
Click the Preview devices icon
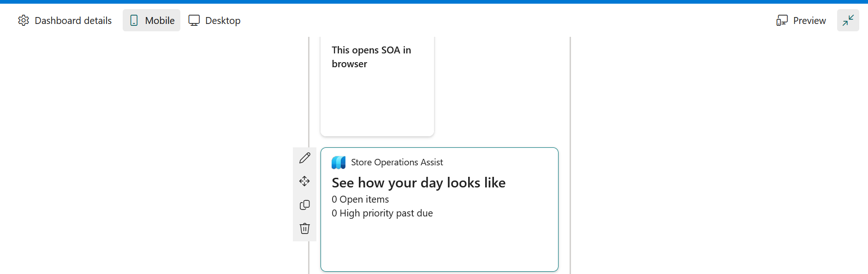tap(782, 20)
